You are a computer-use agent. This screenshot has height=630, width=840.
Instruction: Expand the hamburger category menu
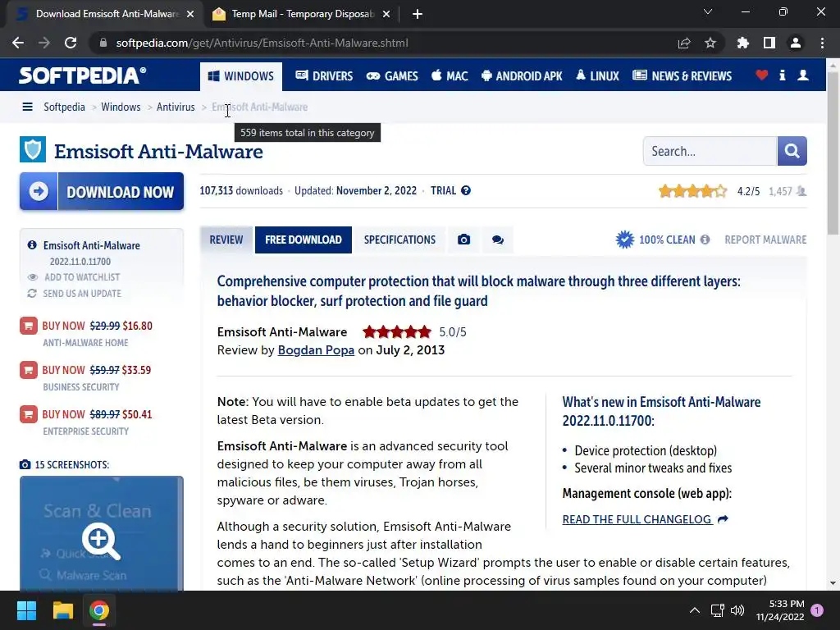(27, 107)
